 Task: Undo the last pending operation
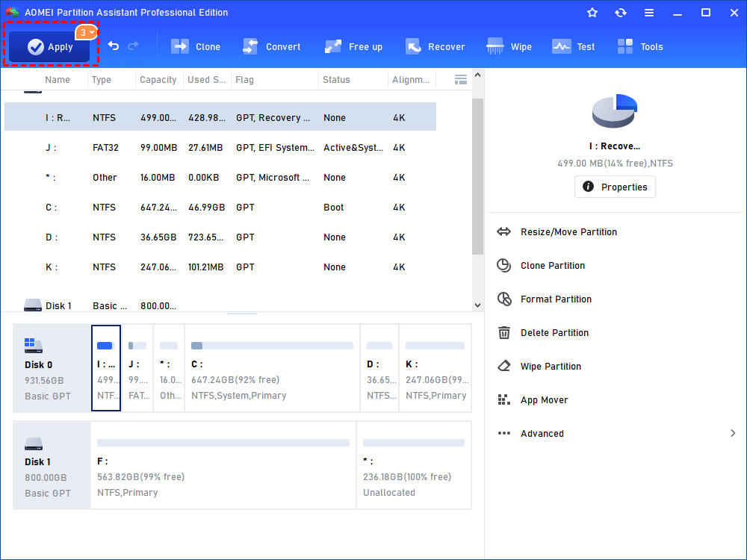pos(114,46)
